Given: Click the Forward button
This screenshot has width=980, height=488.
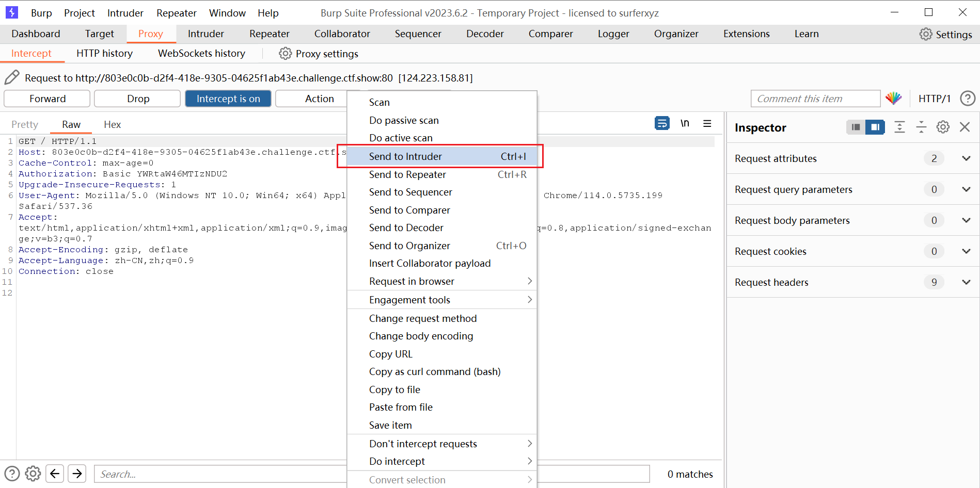Looking at the screenshot, I should point(48,99).
